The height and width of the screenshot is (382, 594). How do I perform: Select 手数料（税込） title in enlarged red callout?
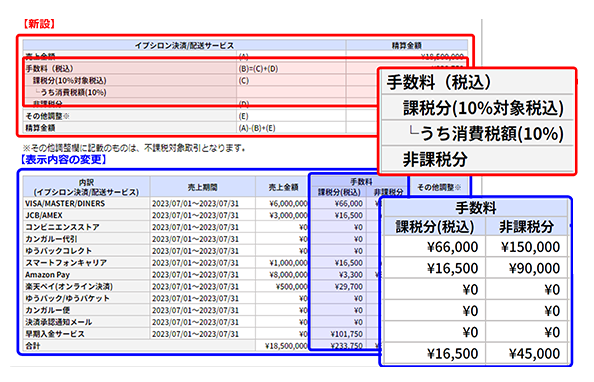[x=439, y=82]
